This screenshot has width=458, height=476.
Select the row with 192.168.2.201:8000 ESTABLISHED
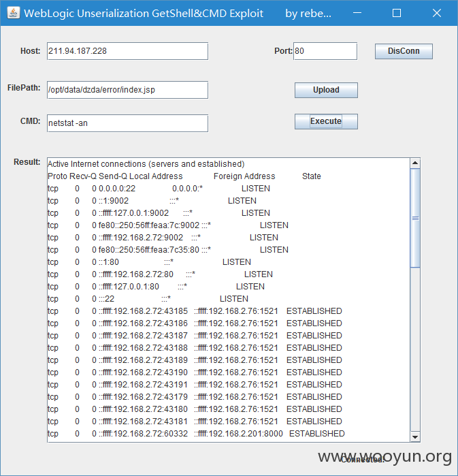click(196, 434)
